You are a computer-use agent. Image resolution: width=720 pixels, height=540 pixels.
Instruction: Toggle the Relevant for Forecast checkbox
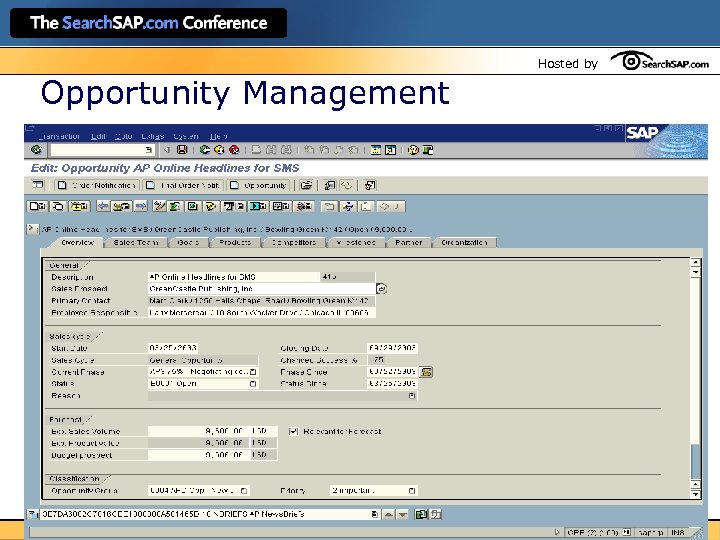293,431
